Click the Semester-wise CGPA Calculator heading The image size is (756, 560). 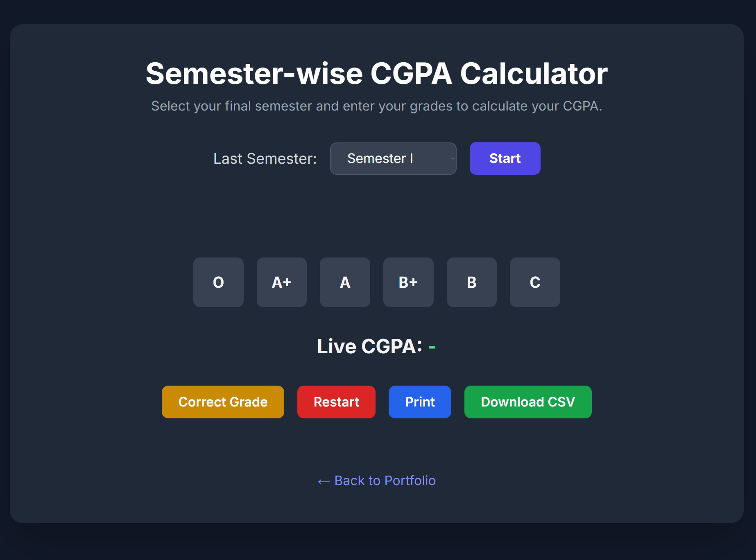pyautogui.click(x=376, y=73)
